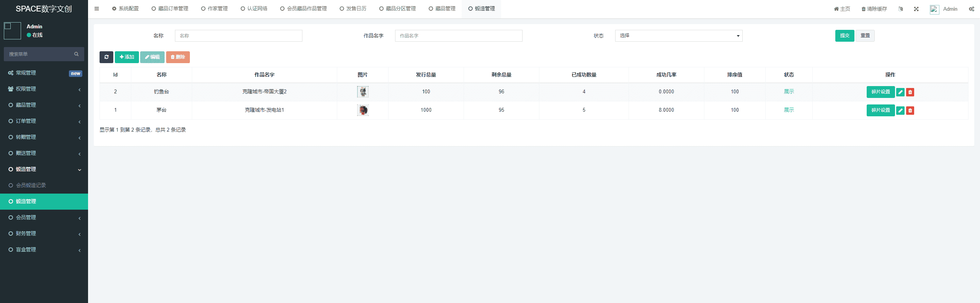Switch to 作家管理 tab
Image resolution: width=980 pixels, height=303 pixels.
pyautogui.click(x=214, y=9)
